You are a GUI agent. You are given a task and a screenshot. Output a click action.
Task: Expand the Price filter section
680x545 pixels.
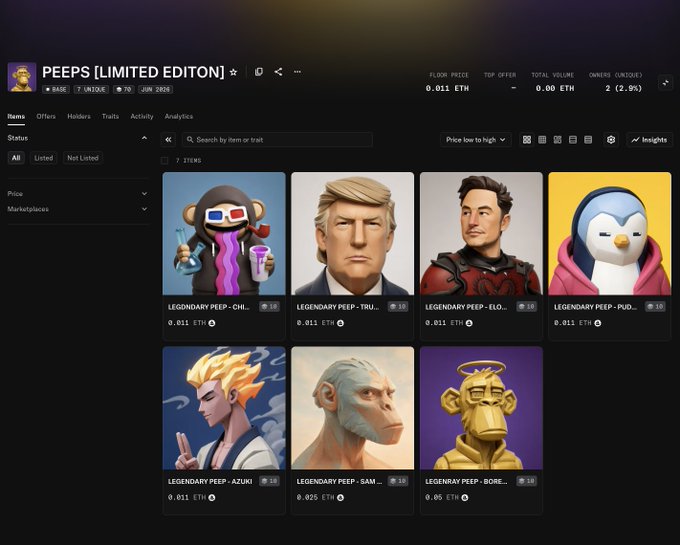(78, 193)
